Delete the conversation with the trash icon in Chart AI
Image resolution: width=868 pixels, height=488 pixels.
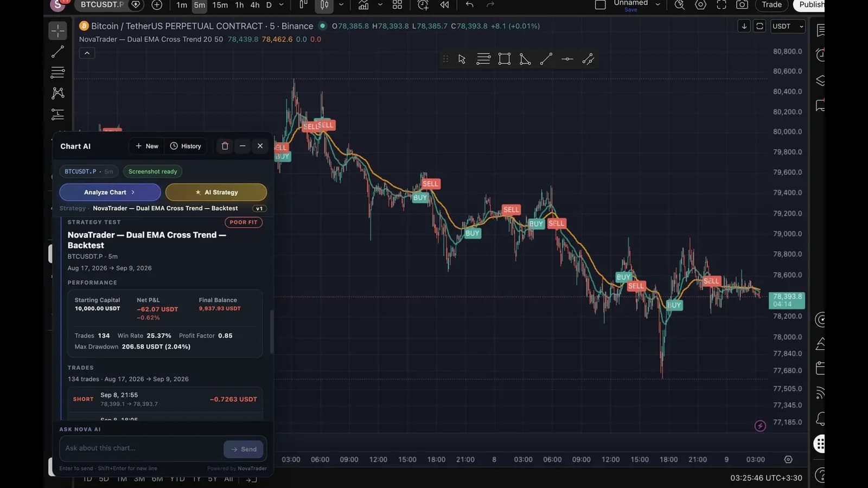pyautogui.click(x=225, y=146)
